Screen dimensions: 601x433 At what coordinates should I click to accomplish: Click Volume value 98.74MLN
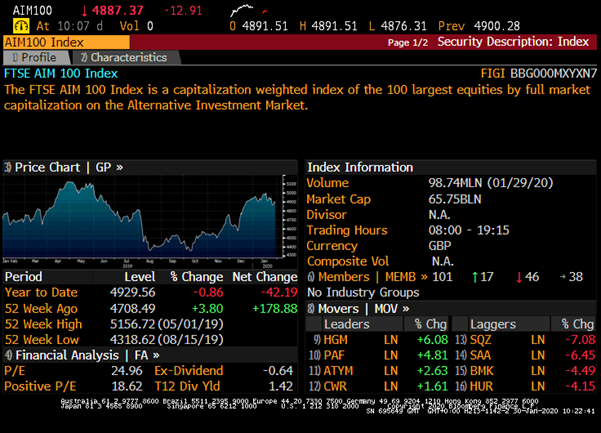tap(455, 183)
